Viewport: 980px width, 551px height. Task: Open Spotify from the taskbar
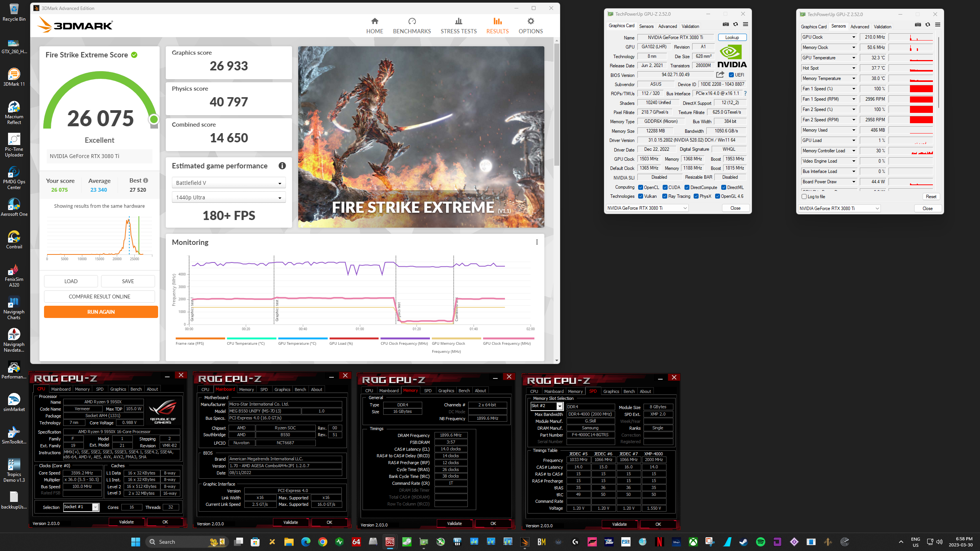760,542
